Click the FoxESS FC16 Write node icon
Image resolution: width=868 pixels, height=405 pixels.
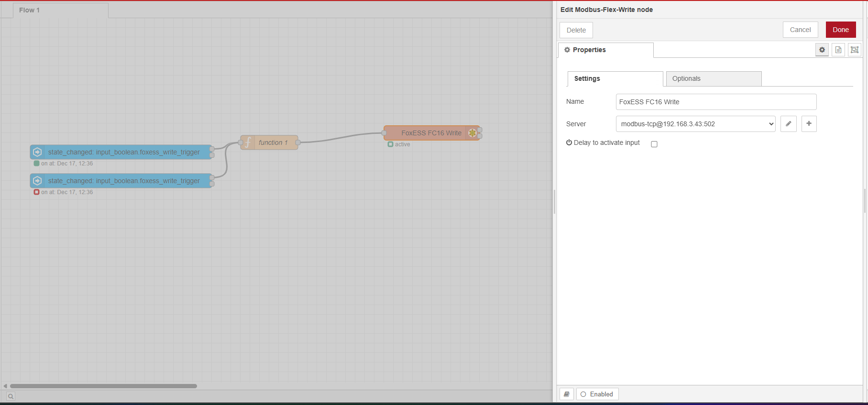472,133
